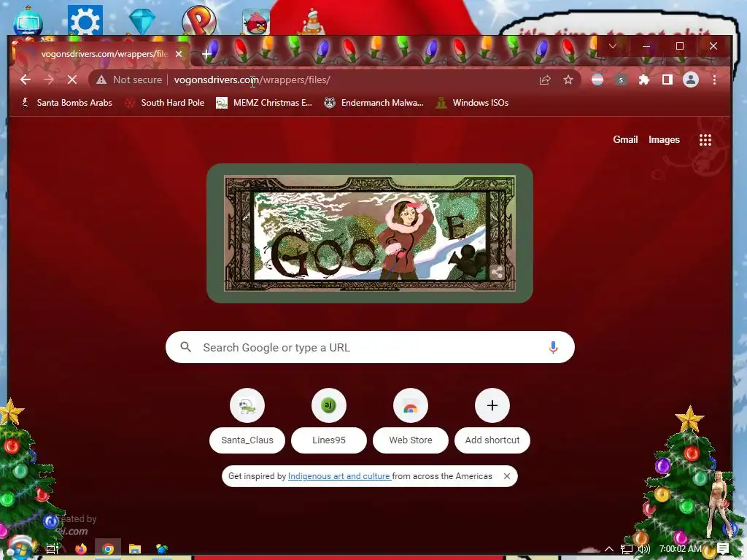
Task: Open the striped flag extension icon
Action: point(597,80)
